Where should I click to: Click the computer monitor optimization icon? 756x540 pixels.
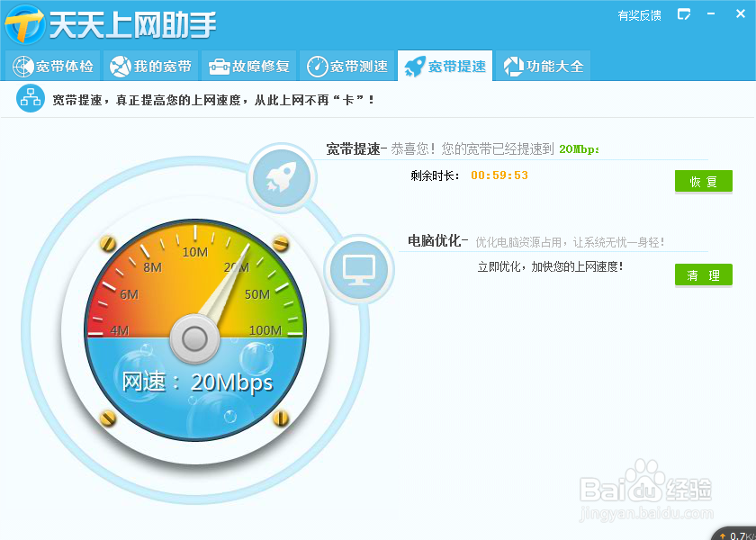click(359, 269)
